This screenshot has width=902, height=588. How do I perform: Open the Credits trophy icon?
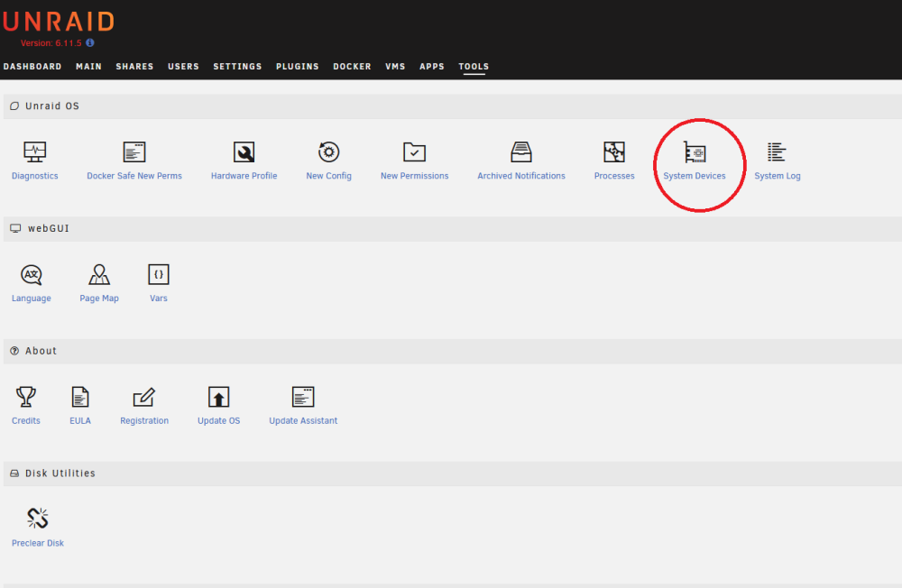pyautogui.click(x=26, y=397)
